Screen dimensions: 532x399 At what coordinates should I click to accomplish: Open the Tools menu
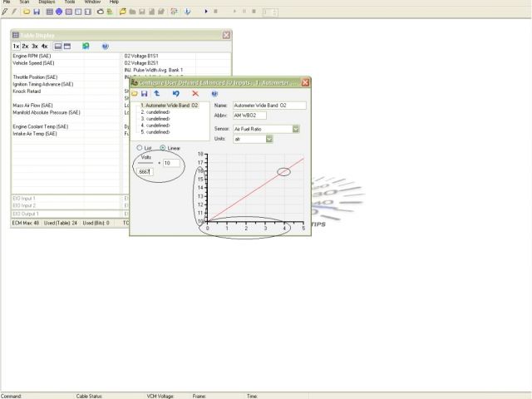click(70, 2)
